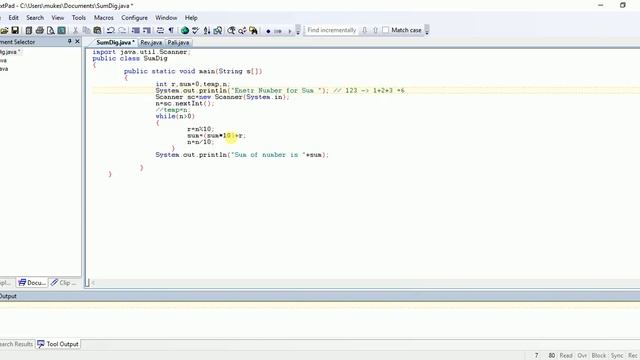This screenshot has height=360, width=640.
Task: Click the horizontal scrollbar left arrow in editor
Action: click(93, 282)
